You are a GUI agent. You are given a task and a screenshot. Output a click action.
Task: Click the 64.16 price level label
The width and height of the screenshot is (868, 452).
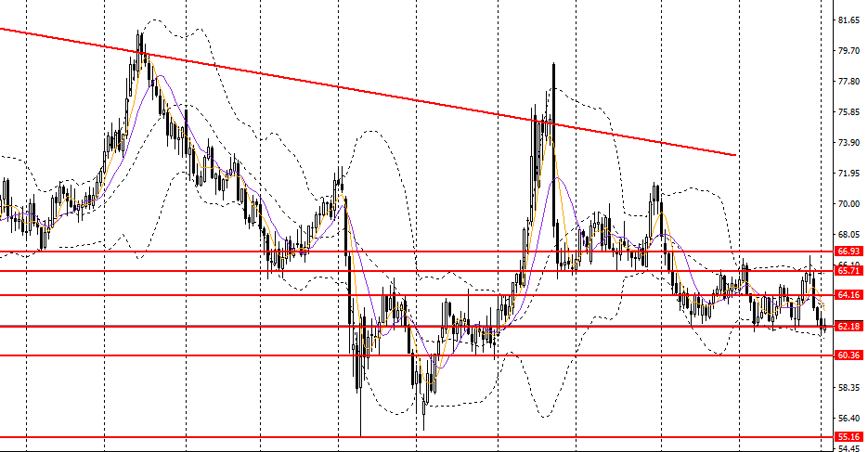(847, 295)
